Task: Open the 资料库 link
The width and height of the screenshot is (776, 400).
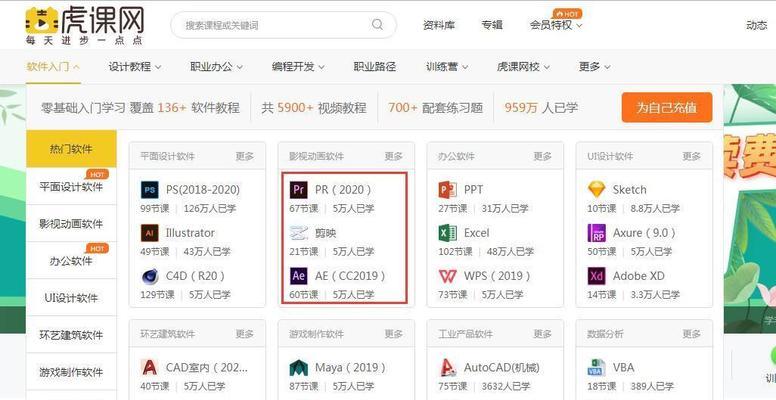Action: [x=439, y=25]
